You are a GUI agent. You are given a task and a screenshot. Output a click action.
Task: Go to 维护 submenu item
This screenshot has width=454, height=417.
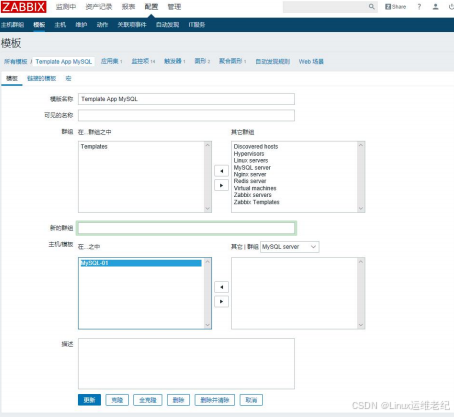81,25
